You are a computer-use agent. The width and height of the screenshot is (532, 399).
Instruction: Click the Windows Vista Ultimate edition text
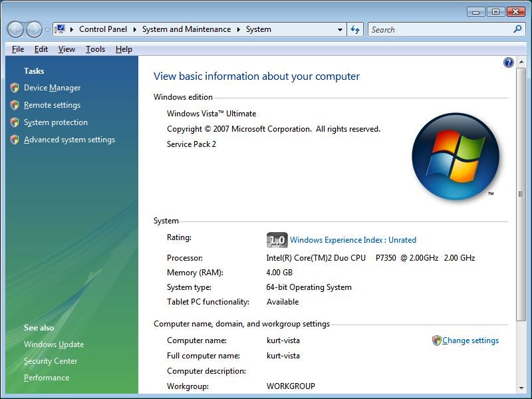click(x=211, y=114)
